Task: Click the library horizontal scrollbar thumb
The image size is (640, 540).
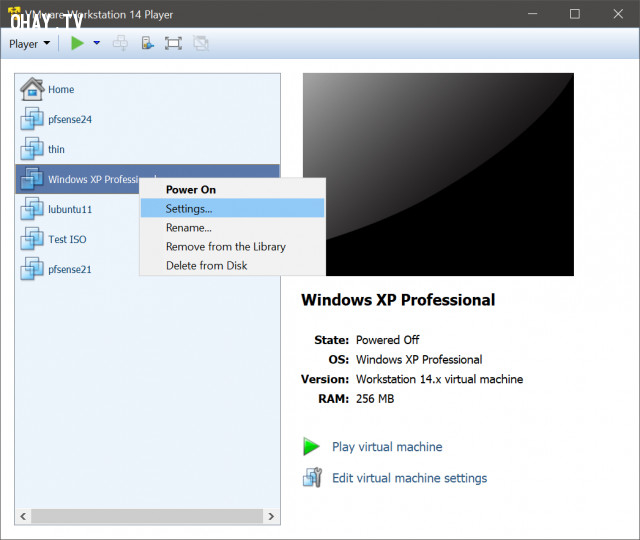Action: point(147,516)
